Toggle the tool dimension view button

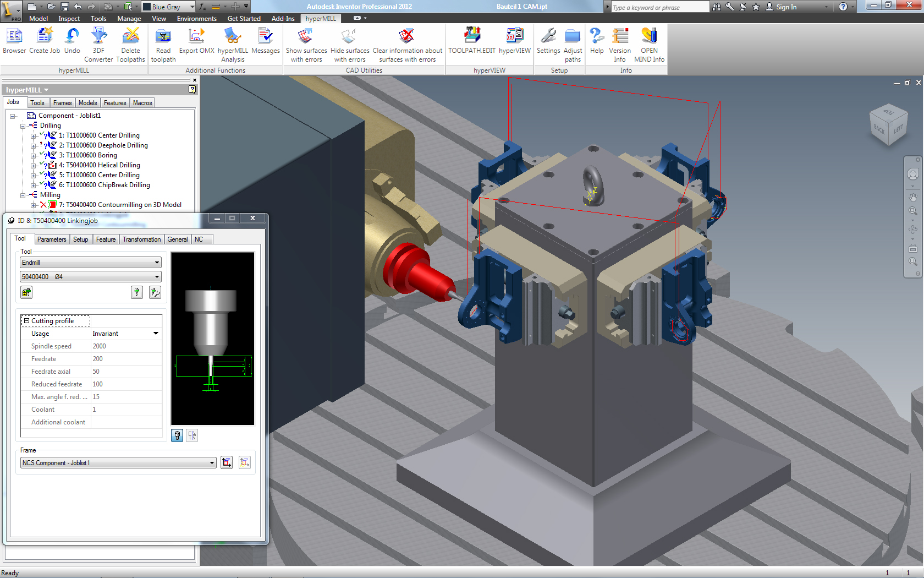coord(192,435)
